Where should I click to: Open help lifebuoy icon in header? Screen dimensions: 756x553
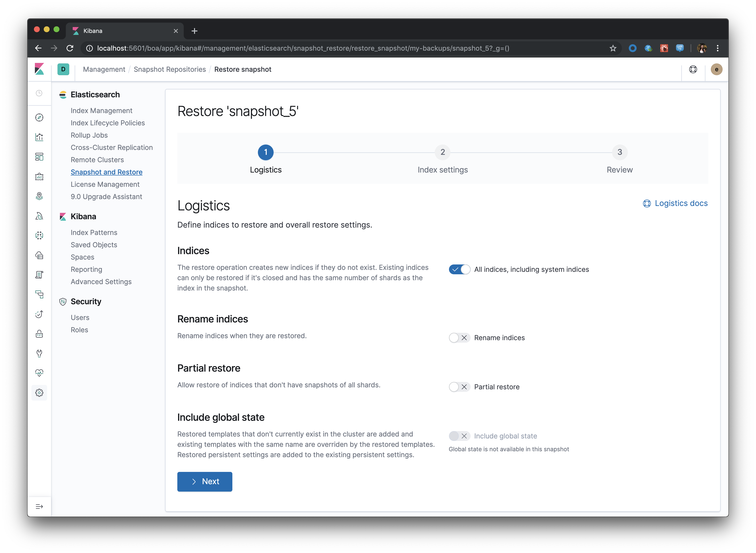click(x=693, y=69)
